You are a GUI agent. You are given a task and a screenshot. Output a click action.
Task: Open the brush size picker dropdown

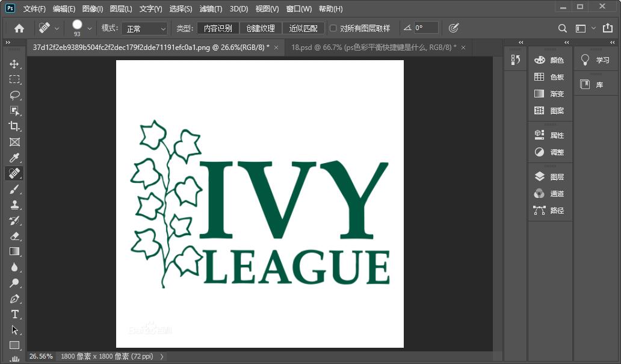90,28
